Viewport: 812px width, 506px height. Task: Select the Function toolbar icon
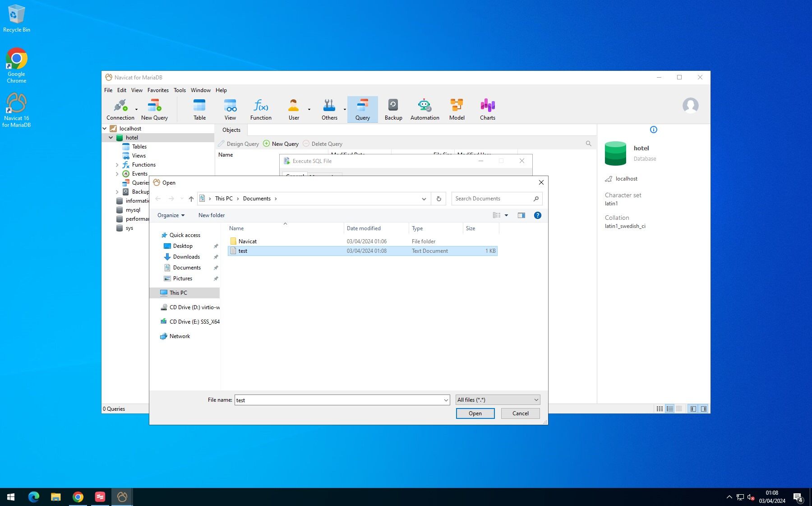261,110
